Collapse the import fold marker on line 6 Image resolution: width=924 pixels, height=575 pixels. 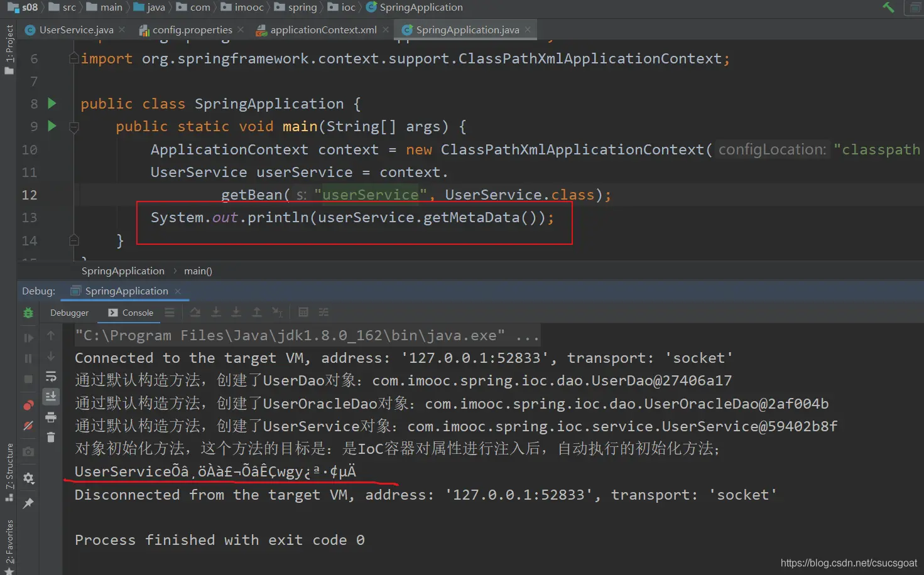point(73,58)
